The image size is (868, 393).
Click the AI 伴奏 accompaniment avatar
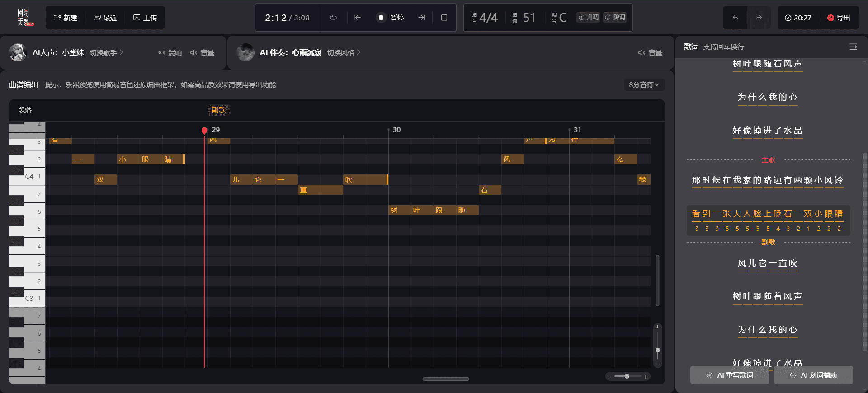[x=245, y=52]
